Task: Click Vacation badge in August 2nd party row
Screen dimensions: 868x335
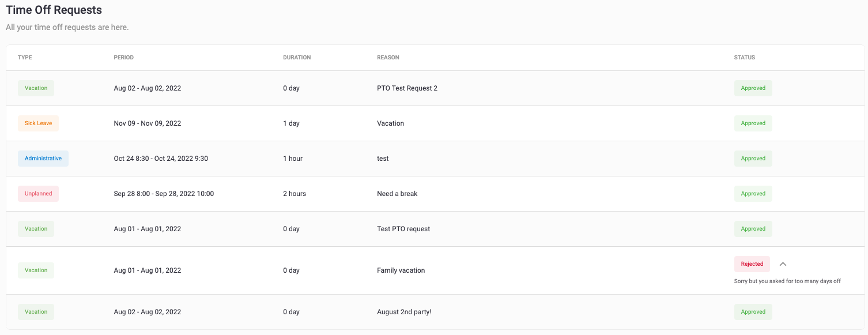Action: click(36, 312)
